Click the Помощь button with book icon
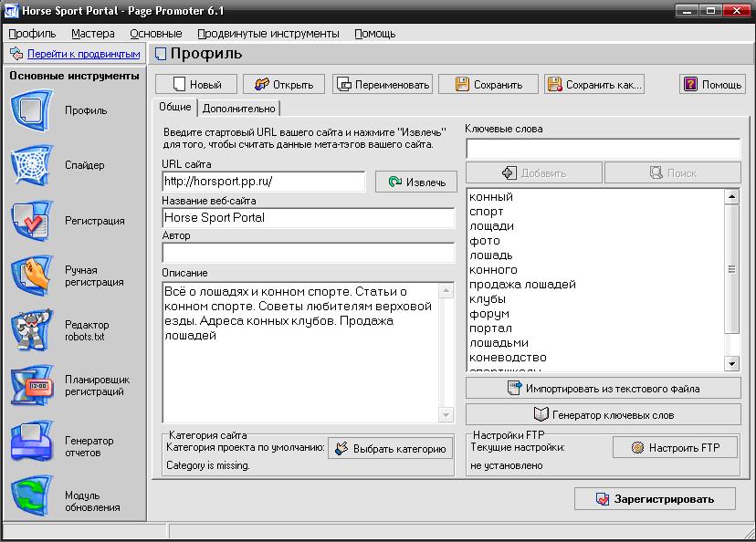The width and height of the screenshot is (756, 542). coord(712,85)
